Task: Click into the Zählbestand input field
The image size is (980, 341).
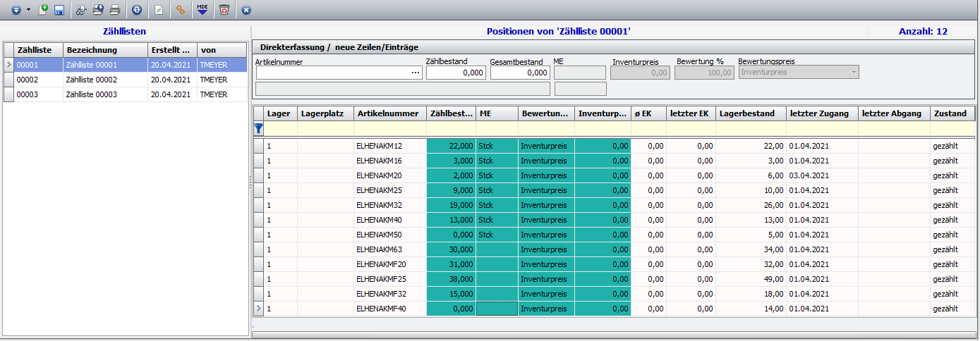Action: 456,73
